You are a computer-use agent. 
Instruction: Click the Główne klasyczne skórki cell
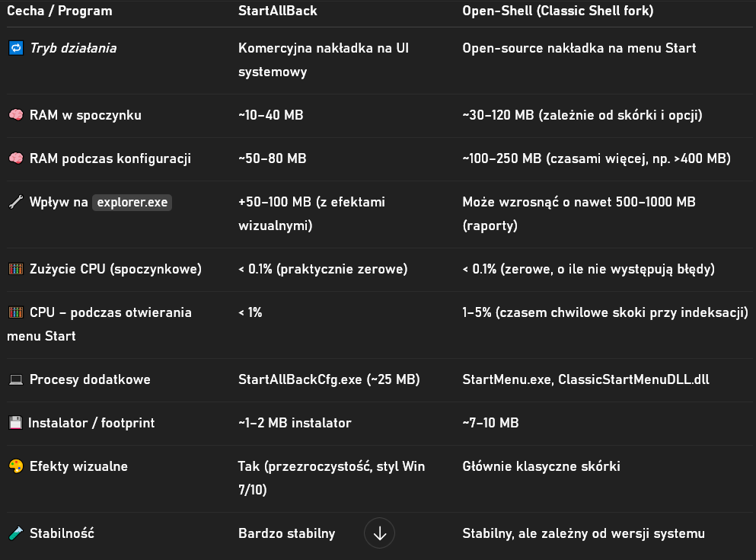tap(541, 466)
